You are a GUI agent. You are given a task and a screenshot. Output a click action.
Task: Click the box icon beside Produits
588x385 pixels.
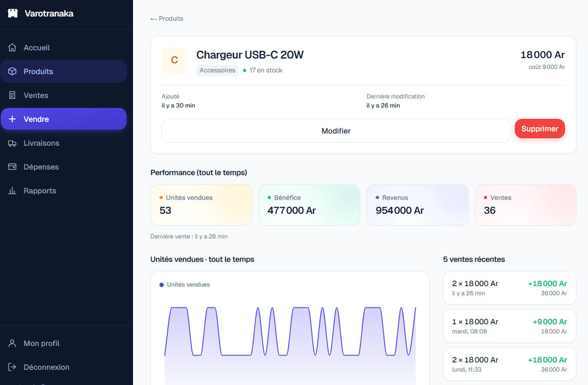pos(13,72)
